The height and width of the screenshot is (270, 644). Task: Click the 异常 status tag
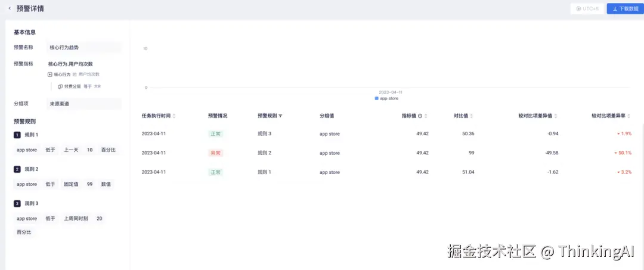[216, 153]
